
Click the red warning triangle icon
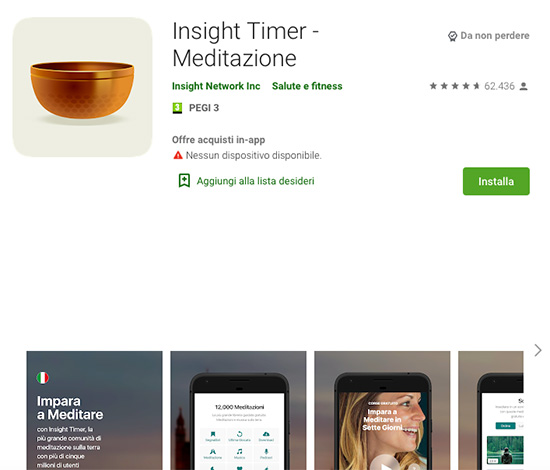point(178,155)
